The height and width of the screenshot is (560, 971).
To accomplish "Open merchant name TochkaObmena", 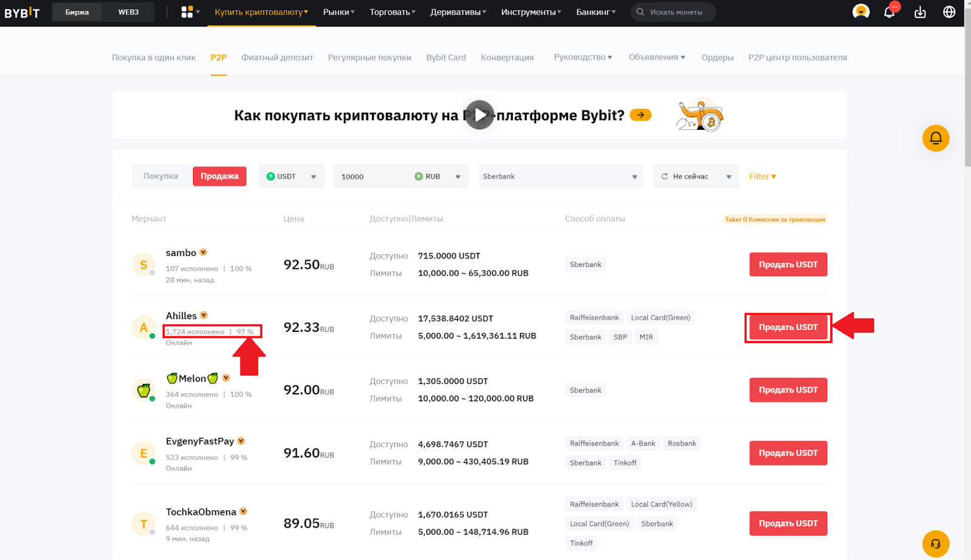I will (x=201, y=511).
